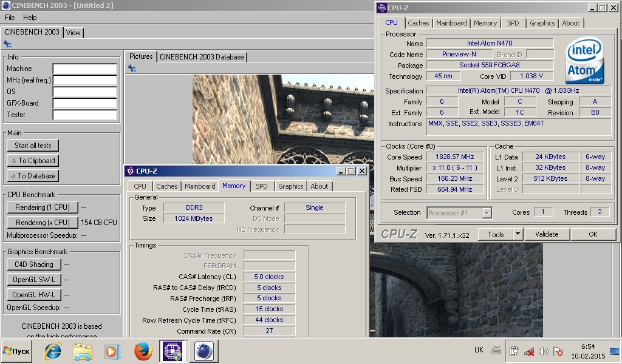
Task: Start the OpenGL HW-L benchmark
Action: [x=34, y=294]
